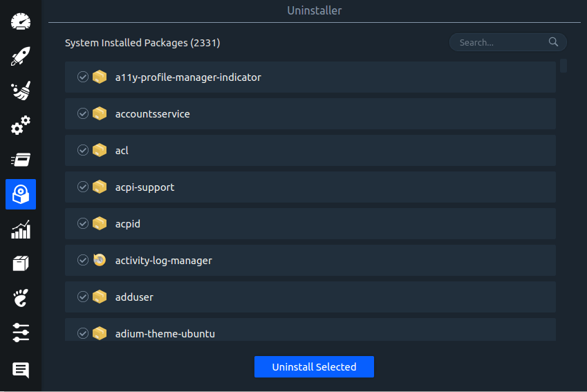This screenshot has width=587, height=392.
Task: Check the activity-log-manager package
Action: tap(83, 260)
